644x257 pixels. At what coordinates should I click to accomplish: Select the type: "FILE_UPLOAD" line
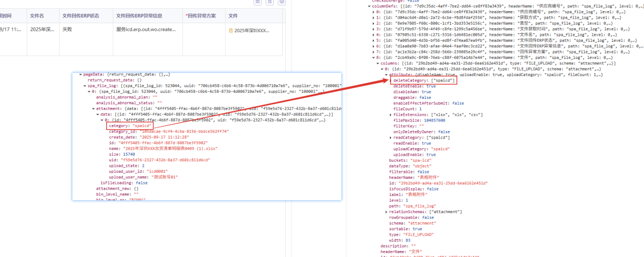coord(412,234)
